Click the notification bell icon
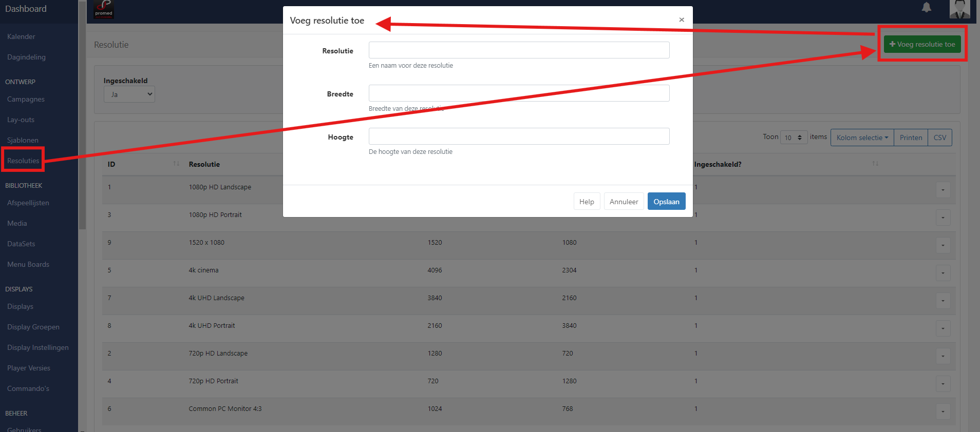 926,8
